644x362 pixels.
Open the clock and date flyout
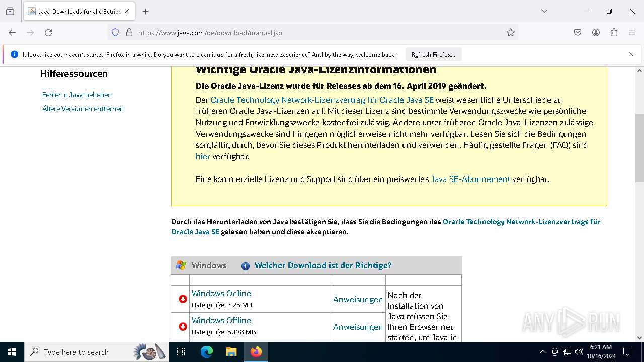(601, 352)
